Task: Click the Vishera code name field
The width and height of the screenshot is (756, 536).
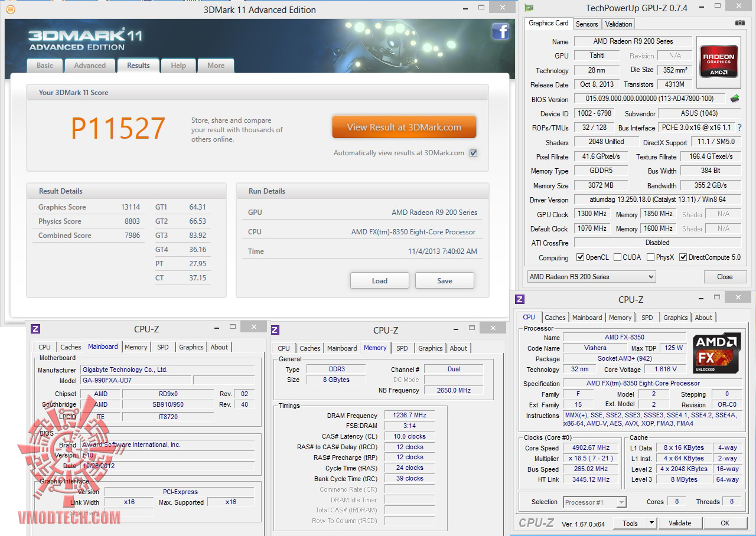Action: pos(595,348)
